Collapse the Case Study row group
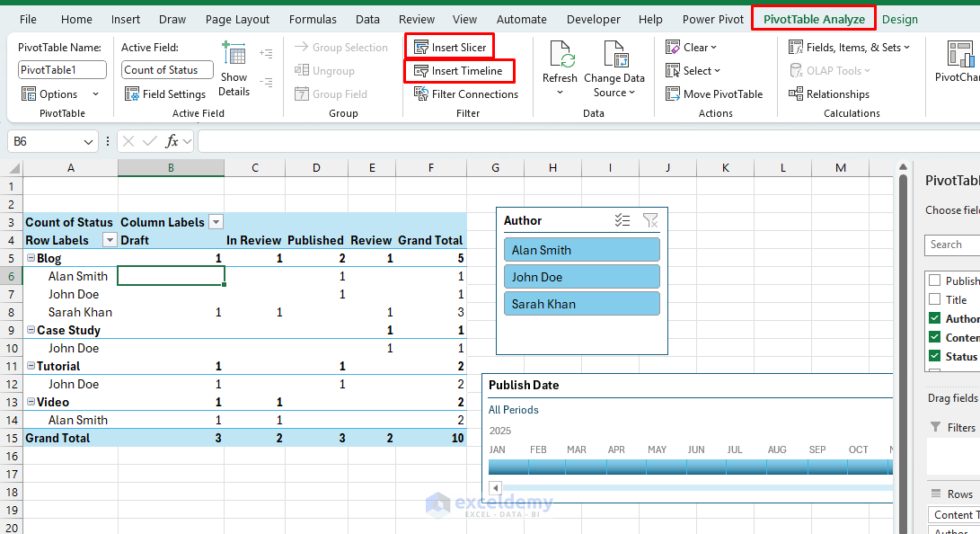This screenshot has width=980, height=534. [x=31, y=330]
